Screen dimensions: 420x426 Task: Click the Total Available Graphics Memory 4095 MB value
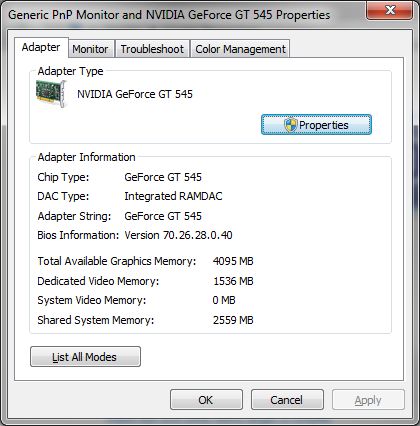click(x=233, y=261)
